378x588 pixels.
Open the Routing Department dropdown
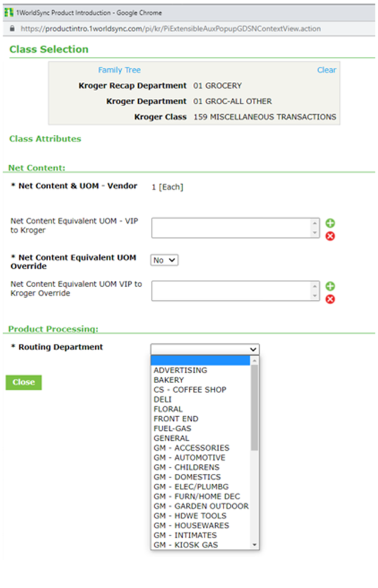coord(205,349)
